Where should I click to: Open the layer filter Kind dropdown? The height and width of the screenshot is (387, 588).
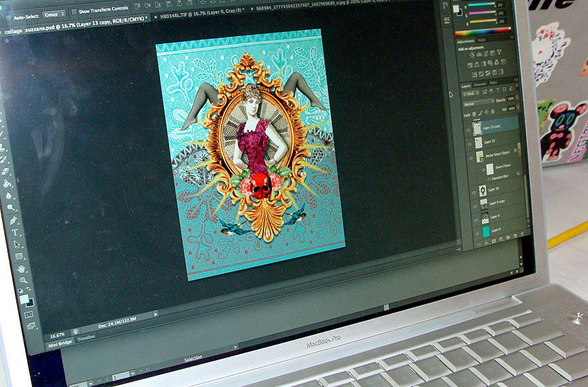471,93
